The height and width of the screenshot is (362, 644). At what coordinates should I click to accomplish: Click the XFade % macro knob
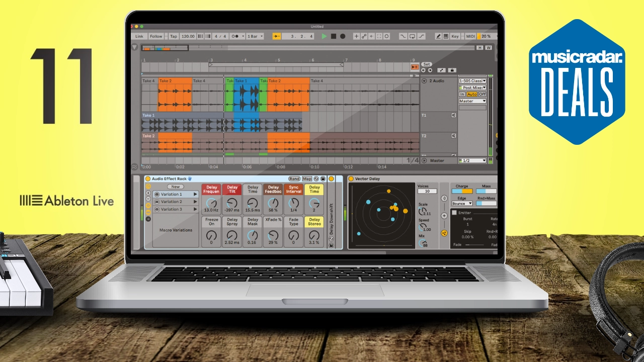(x=273, y=235)
